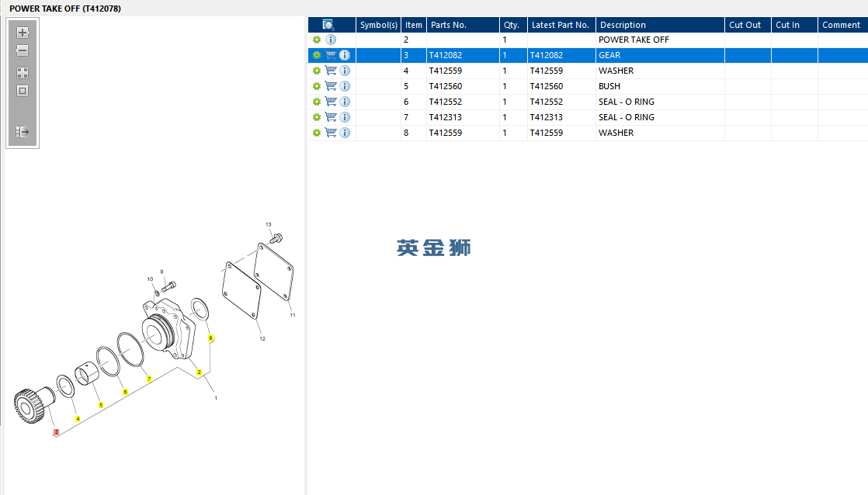
Task: Select yellow callout 5 on diagram
Action: [x=101, y=405]
